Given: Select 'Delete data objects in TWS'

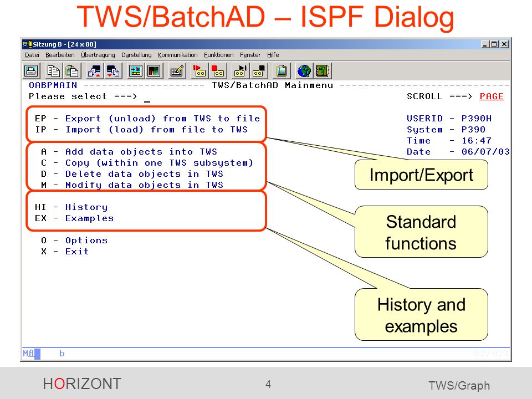Looking at the screenshot, I should click(144, 174).
